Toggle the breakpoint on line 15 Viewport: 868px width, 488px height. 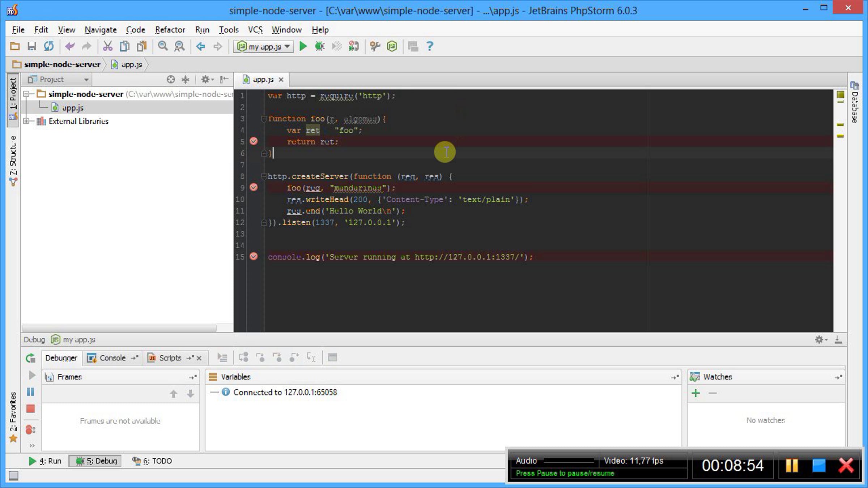pos(254,256)
